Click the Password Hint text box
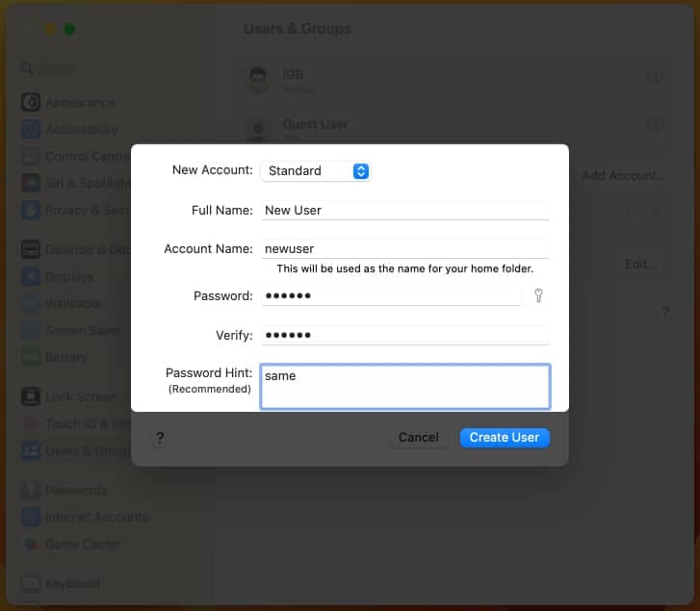 coord(405,386)
